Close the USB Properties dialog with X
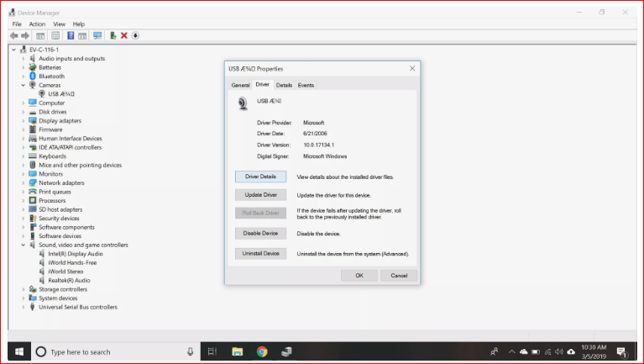 point(412,69)
